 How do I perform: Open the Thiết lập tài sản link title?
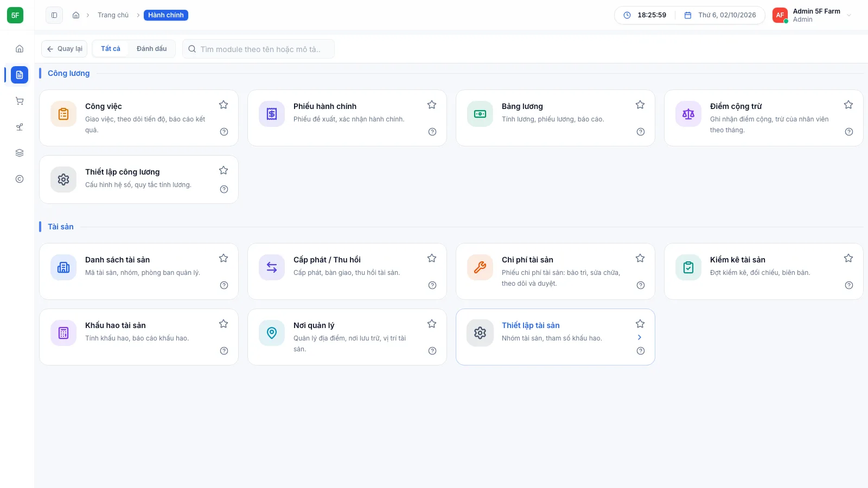[531, 325]
